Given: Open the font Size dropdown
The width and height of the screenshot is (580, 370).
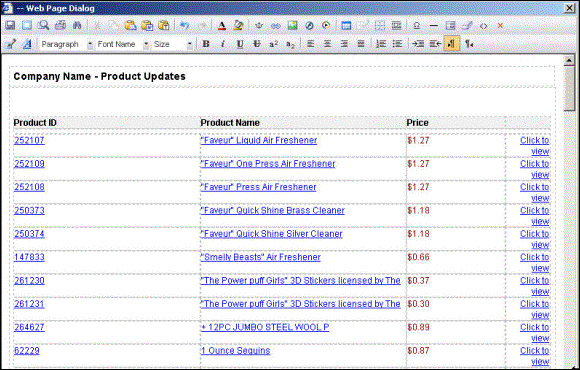Looking at the screenshot, I should click(x=172, y=44).
